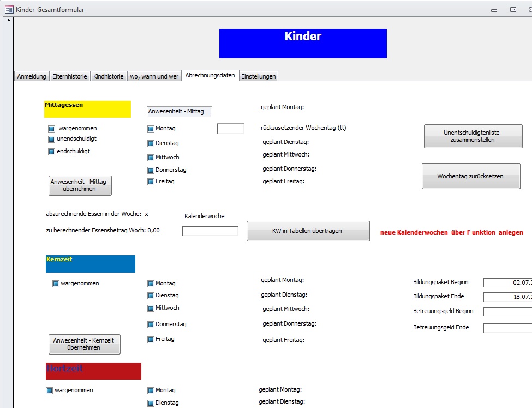
Task: Toggle the Mittagessen wargenommen checkbox
Action: [52, 129]
